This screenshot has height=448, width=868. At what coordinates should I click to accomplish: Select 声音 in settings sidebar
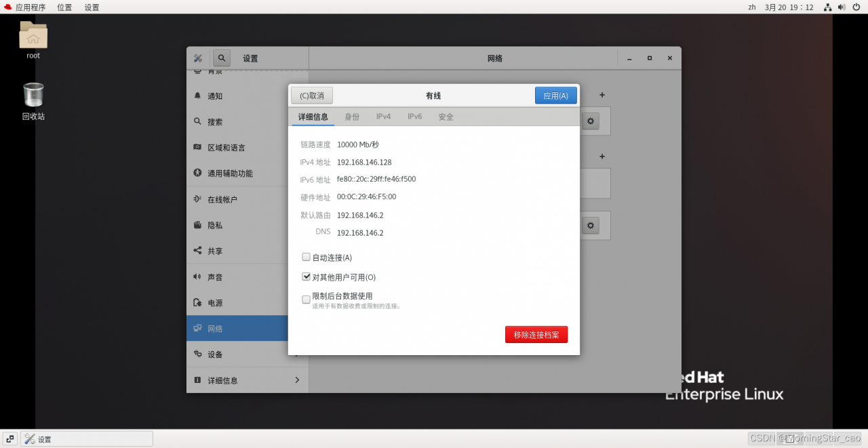pos(248,277)
